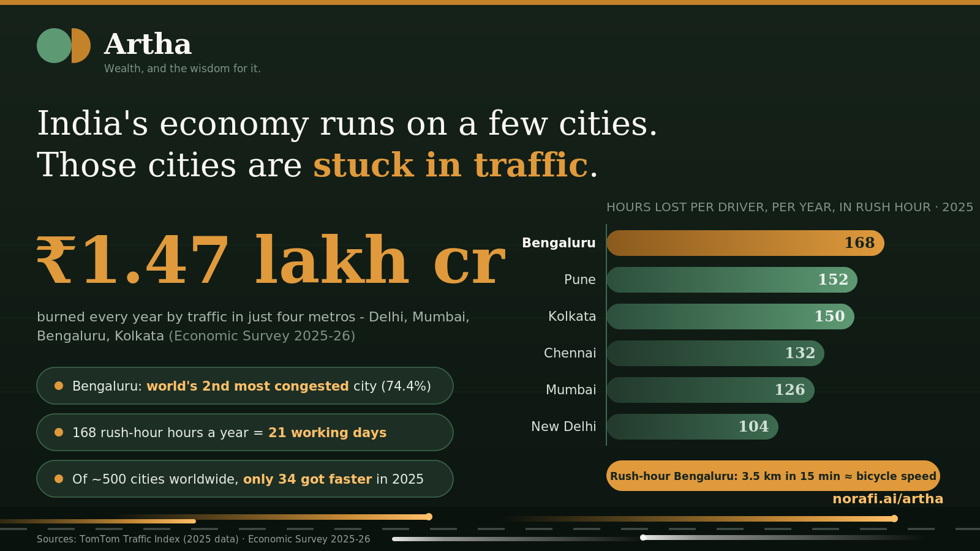Viewport: 980px width, 551px height.
Task: Click the New Delhi bar labeled 104
Action: (x=692, y=427)
